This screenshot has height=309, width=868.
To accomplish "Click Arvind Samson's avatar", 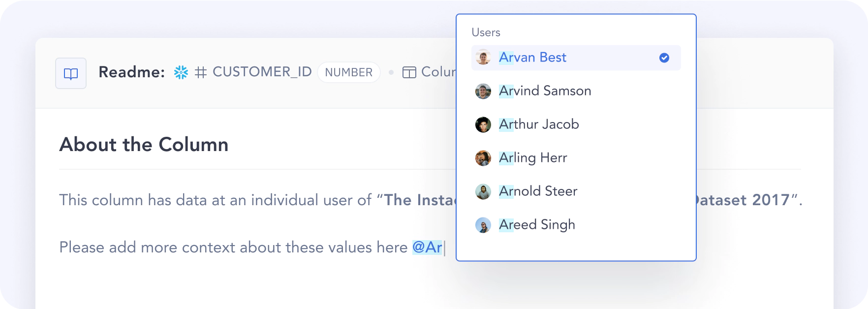I will point(483,91).
